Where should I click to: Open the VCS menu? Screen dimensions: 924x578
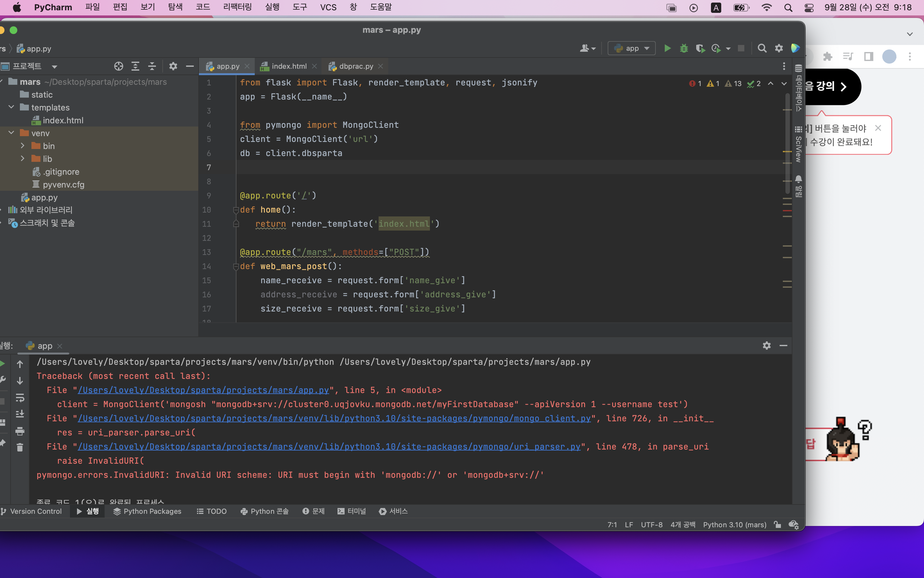point(328,7)
